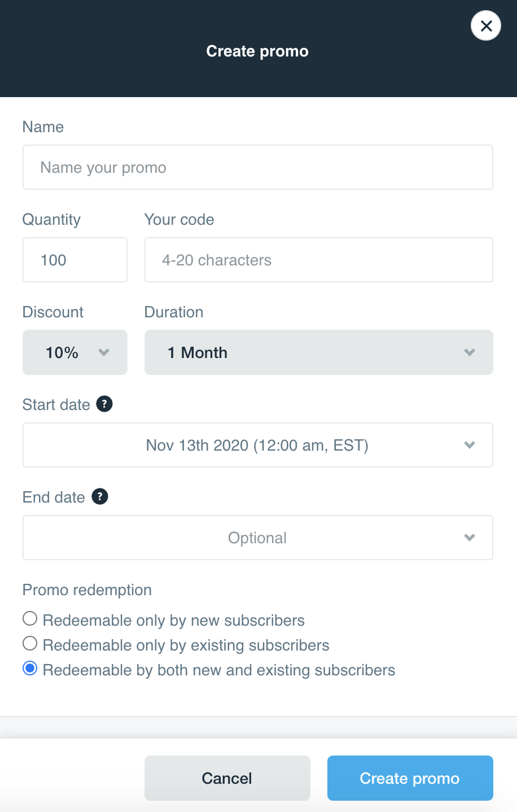Click the Start date dropdown chevron
Screen dimensions: 517x812
tap(469, 444)
